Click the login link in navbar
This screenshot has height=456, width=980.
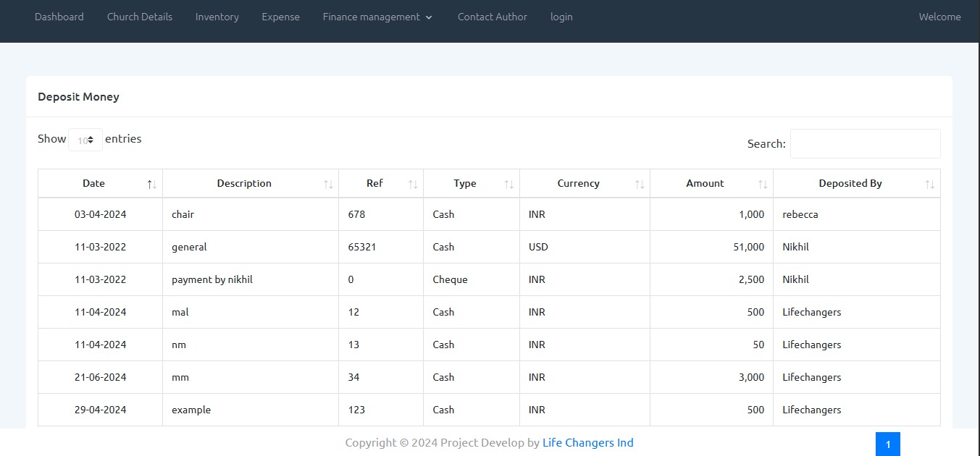coord(561,17)
